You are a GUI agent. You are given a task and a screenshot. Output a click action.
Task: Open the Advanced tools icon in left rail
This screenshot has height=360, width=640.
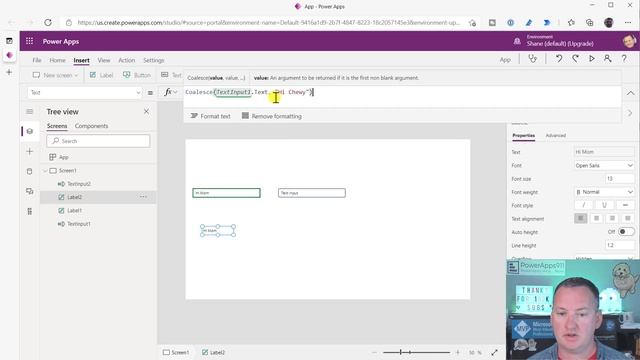[x=29, y=211]
